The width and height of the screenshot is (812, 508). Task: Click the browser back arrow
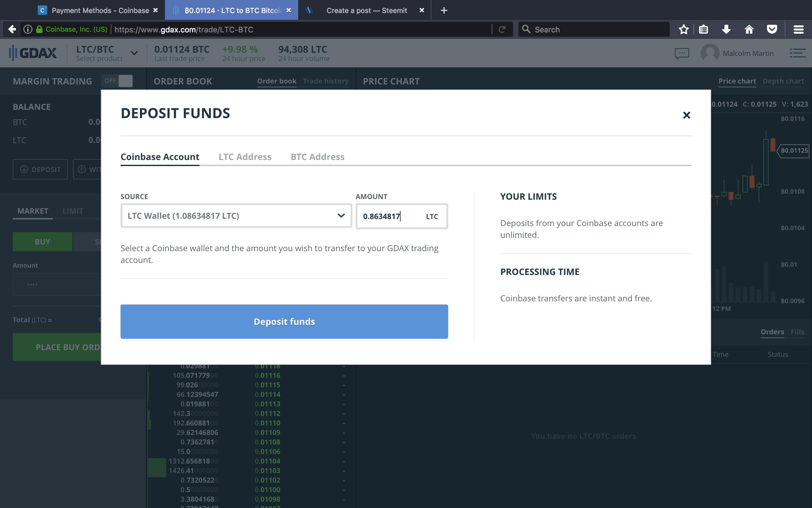coord(12,30)
